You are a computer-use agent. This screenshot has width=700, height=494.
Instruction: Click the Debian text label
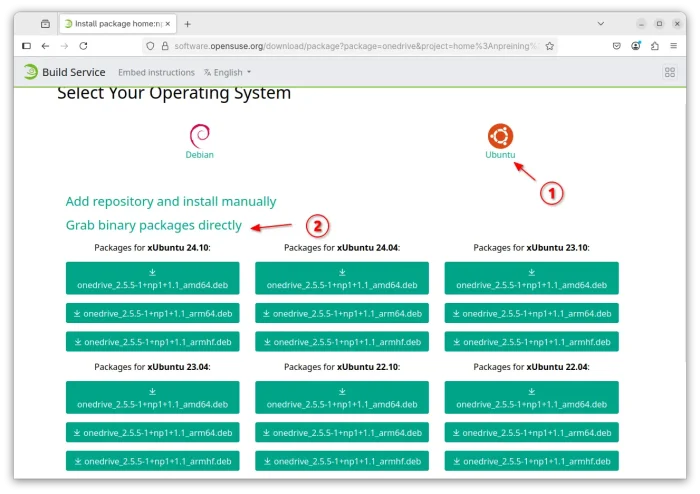200,155
